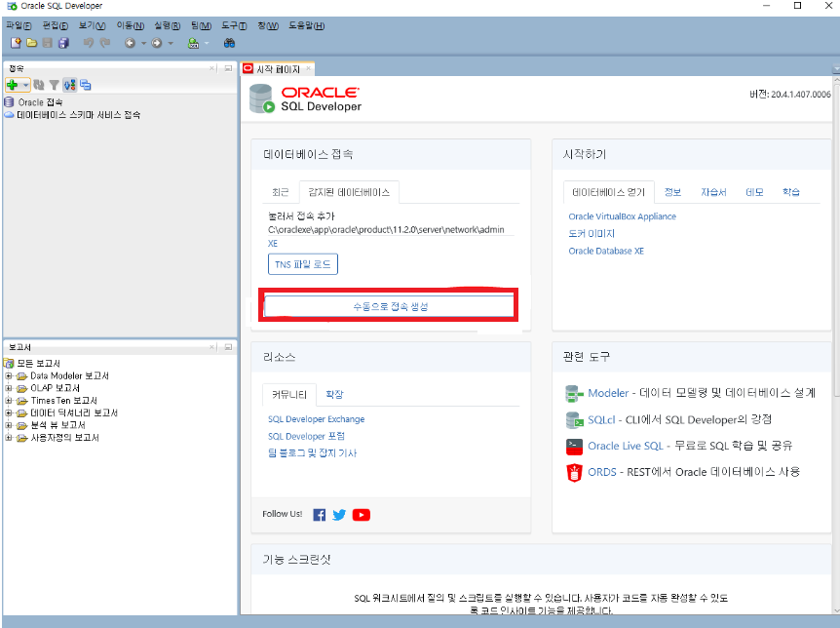The width and height of the screenshot is (840, 628).
Task: Open the SQL Worksheet toolbar icon
Action: click(193, 43)
